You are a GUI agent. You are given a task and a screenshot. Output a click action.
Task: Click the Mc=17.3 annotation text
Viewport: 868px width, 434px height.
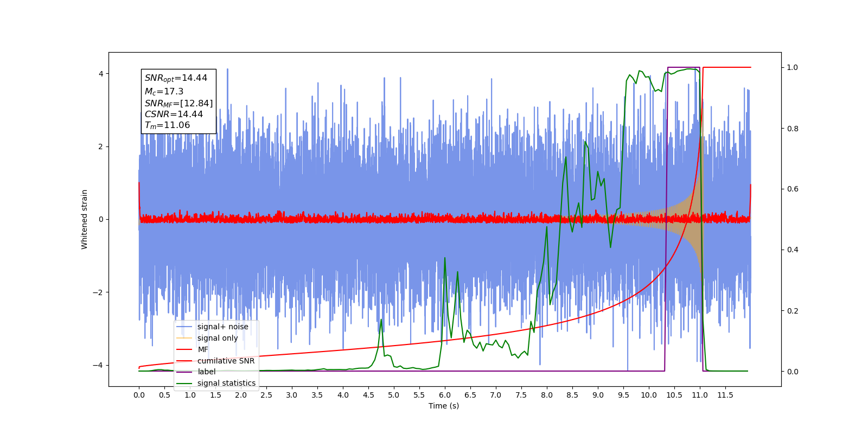tap(164, 92)
